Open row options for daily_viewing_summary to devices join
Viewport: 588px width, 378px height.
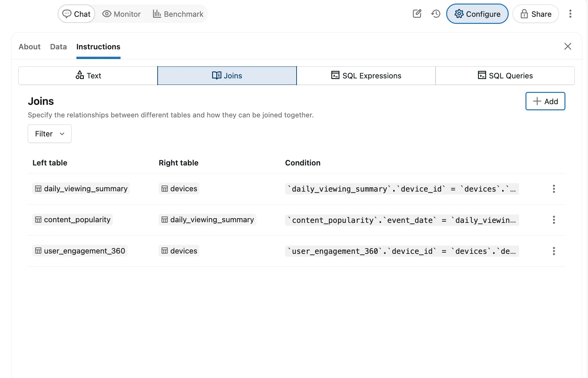pyautogui.click(x=554, y=189)
